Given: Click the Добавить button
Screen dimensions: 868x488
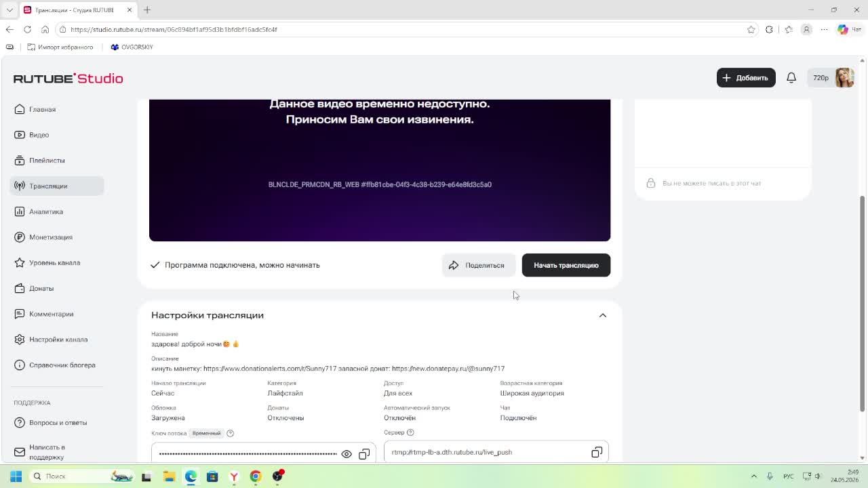Looking at the screenshot, I should point(745,78).
